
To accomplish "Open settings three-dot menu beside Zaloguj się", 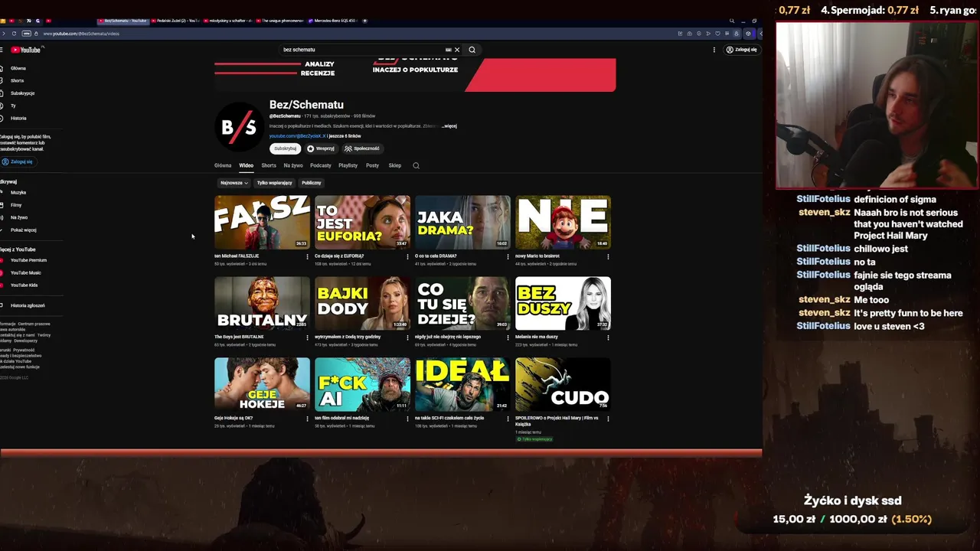I will [714, 50].
